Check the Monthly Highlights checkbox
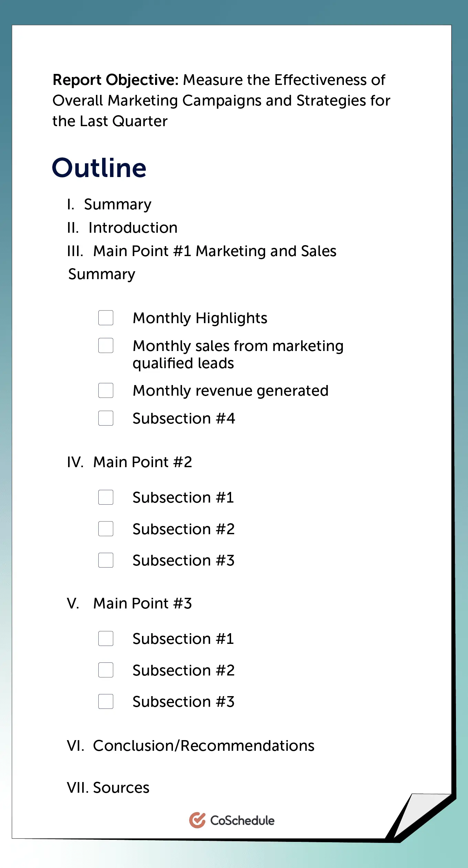The image size is (468, 868). click(x=106, y=318)
